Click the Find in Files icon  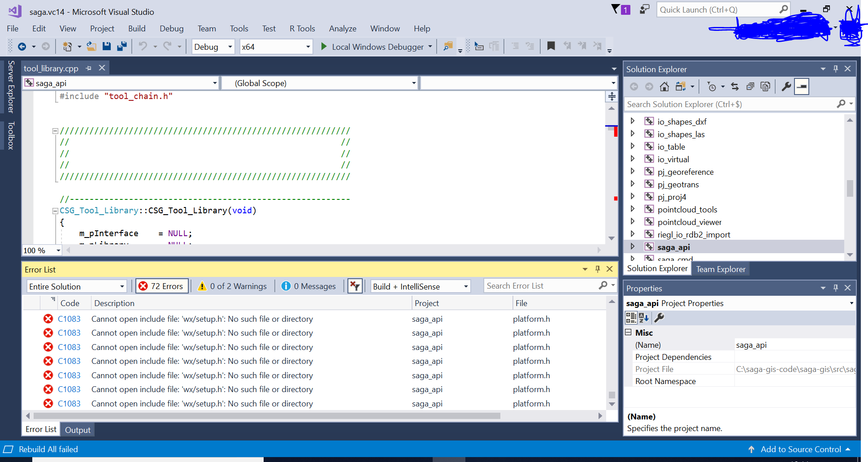click(x=447, y=46)
